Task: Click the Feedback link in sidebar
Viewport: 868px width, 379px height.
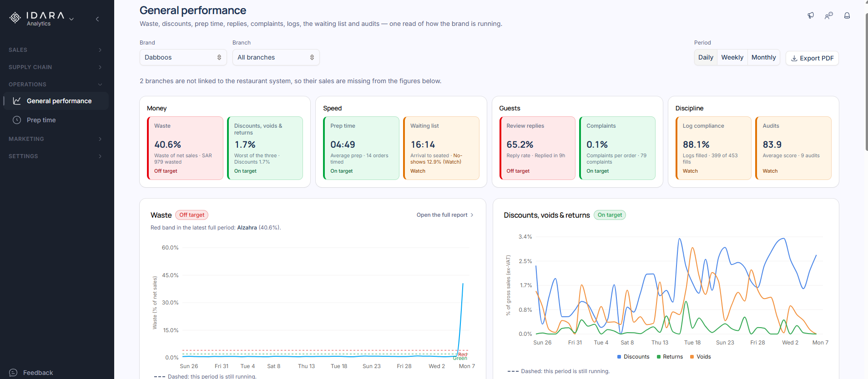Action: point(31,373)
